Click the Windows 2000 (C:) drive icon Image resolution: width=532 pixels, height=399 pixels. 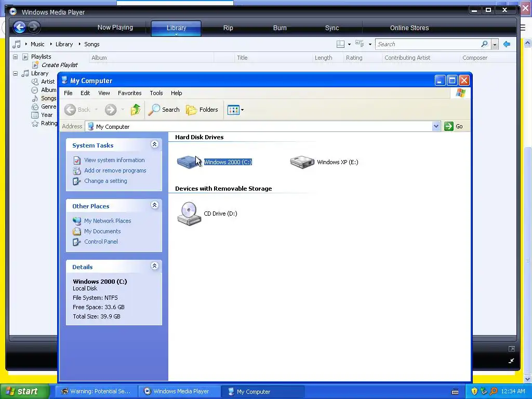[189, 162]
